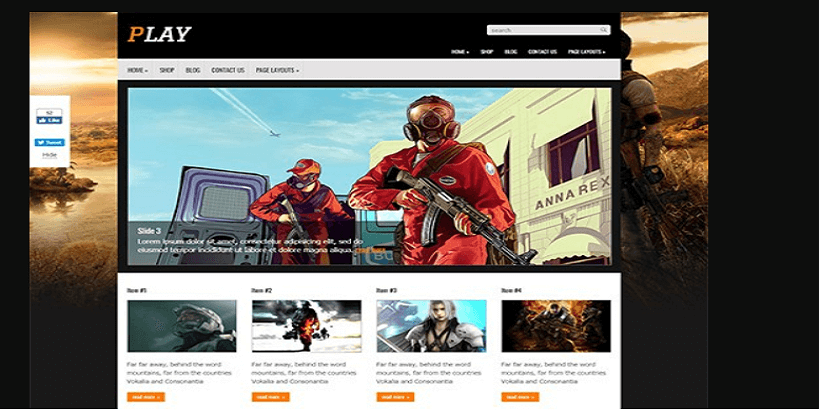This screenshot has height=410, width=820.
Task: Open the Item #4 thumbnail image
Action: tap(556, 326)
